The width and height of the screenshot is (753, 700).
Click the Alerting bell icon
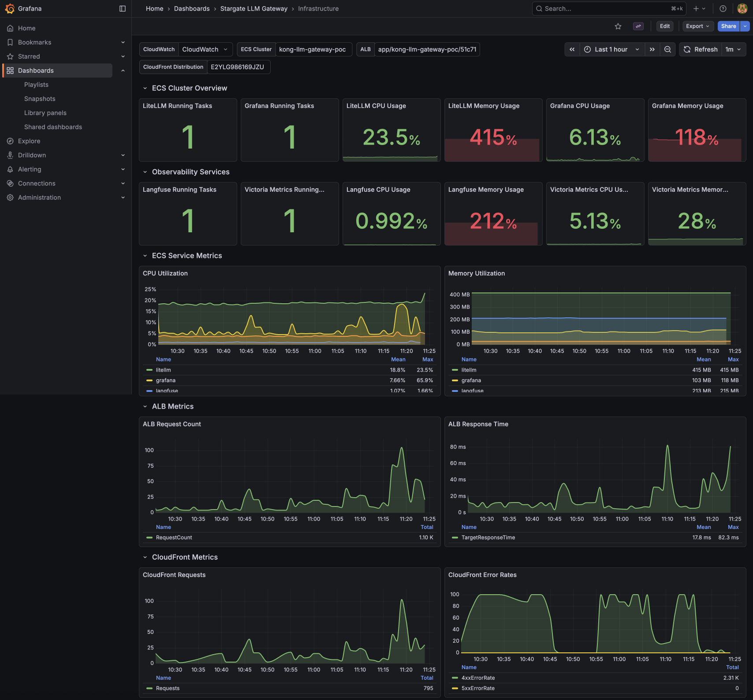[x=10, y=169]
